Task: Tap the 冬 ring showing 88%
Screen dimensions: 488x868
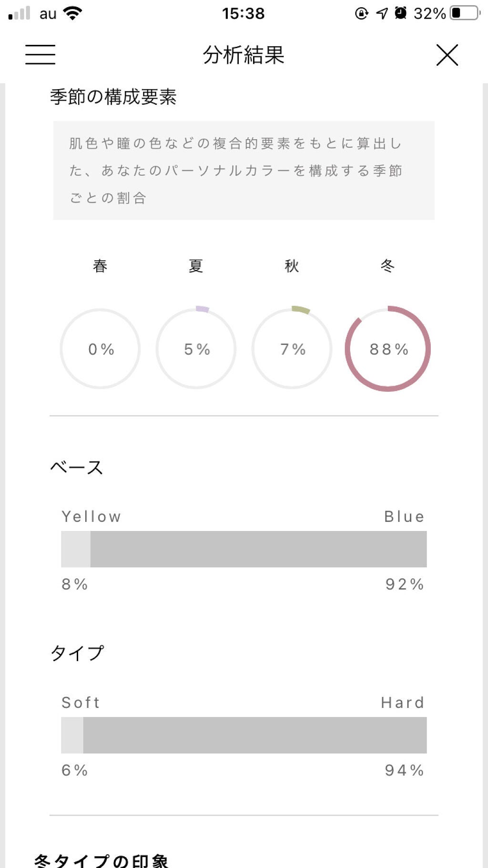Action: point(388,349)
